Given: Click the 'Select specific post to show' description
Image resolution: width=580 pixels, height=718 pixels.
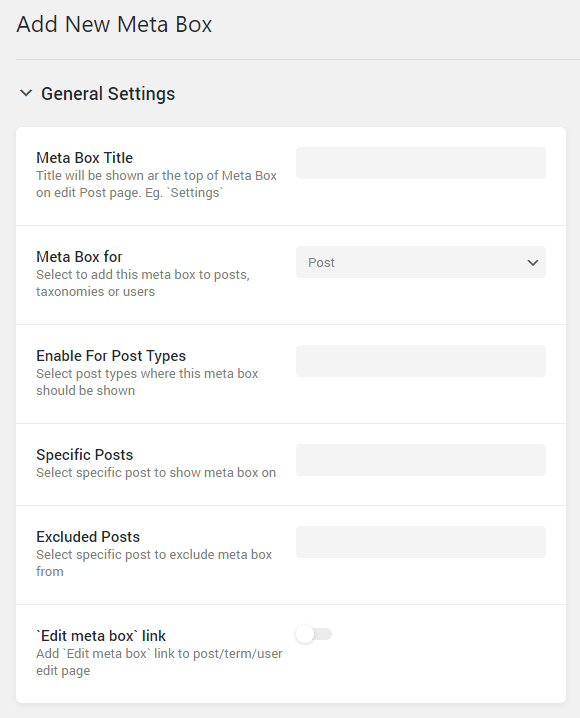Looking at the screenshot, I should [x=156, y=473].
